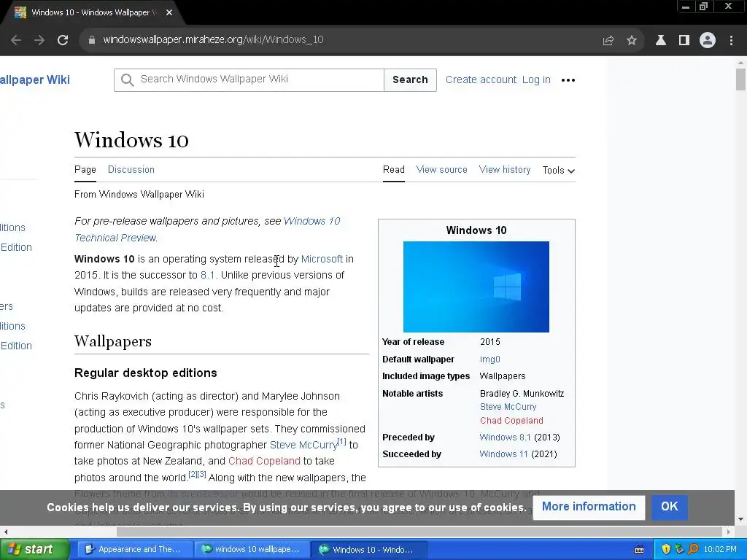Screen dimensions: 747x560
Task: Open Chad Copeland in infobox
Action: pos(511,421)
